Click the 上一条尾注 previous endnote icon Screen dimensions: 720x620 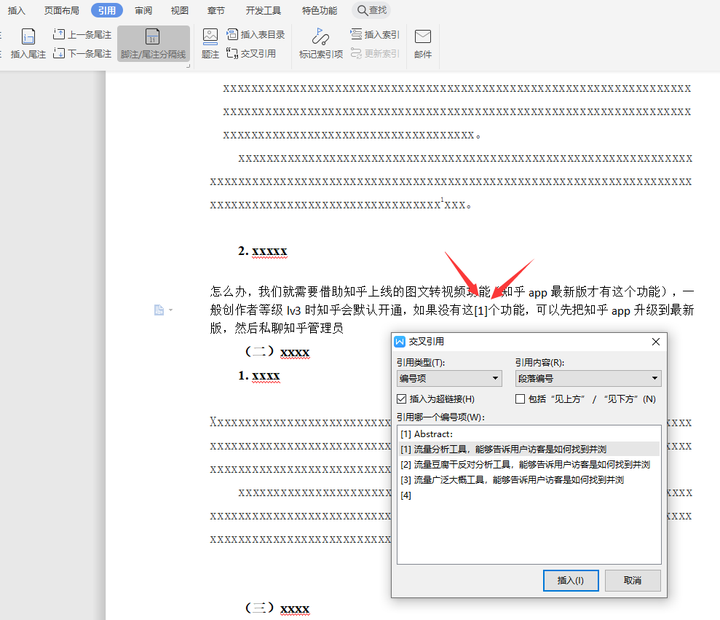[60, 34]
